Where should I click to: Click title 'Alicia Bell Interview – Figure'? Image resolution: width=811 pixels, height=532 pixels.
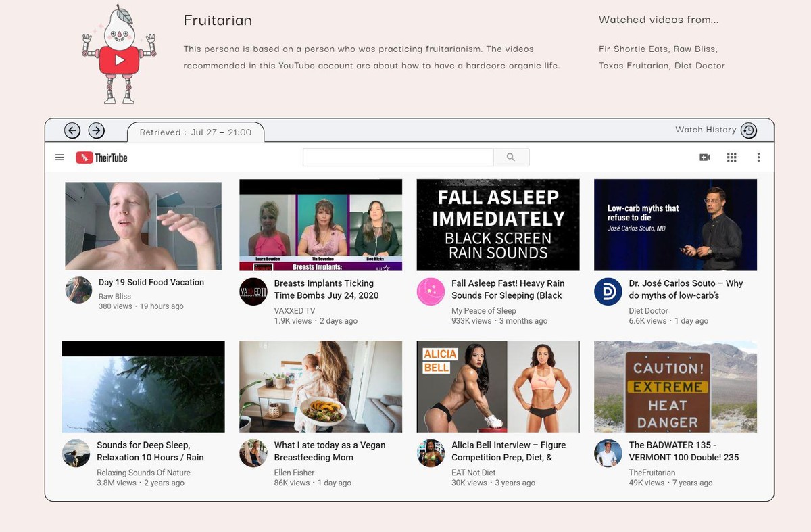pos(508,451)
